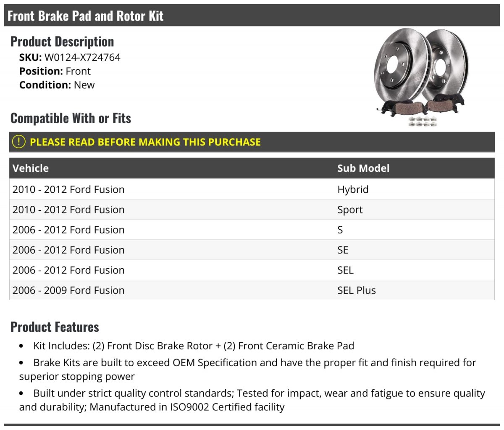This screenshot has width=504, height=430.
Task: Click the S sub model cell
Action: coord(340,230)
